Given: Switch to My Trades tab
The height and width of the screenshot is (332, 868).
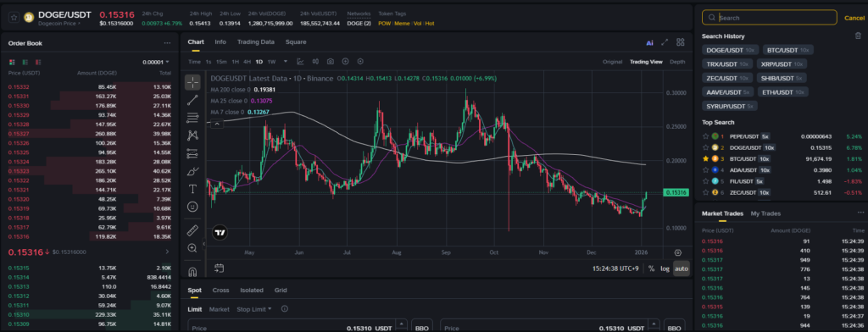Looking at the screenshot, I should tap(765, 213).
